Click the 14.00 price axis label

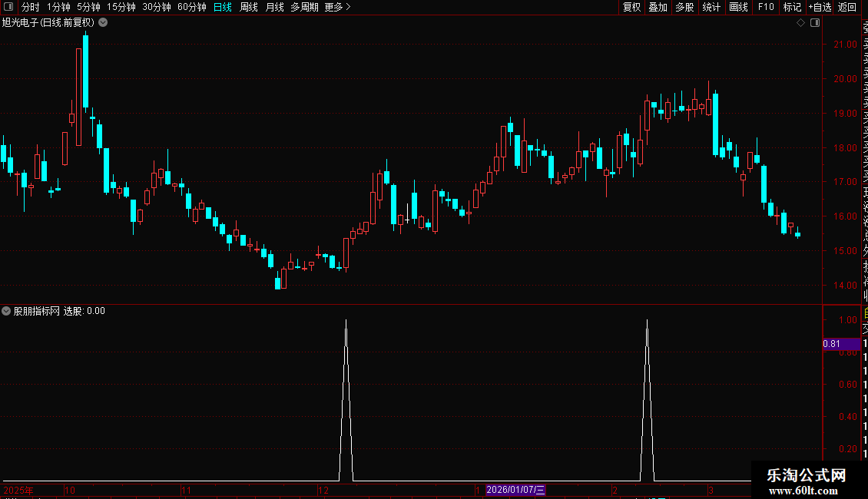tap(845, 286)
